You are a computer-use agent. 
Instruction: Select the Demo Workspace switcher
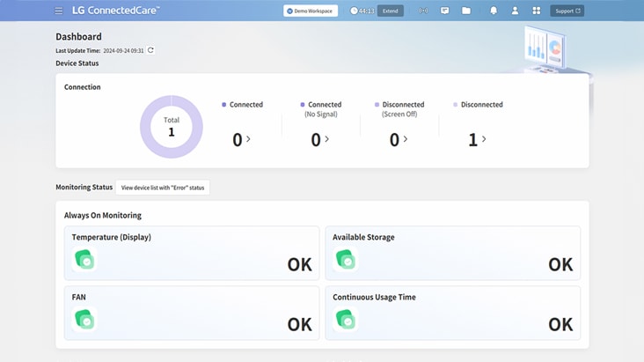tap(311, 11)
